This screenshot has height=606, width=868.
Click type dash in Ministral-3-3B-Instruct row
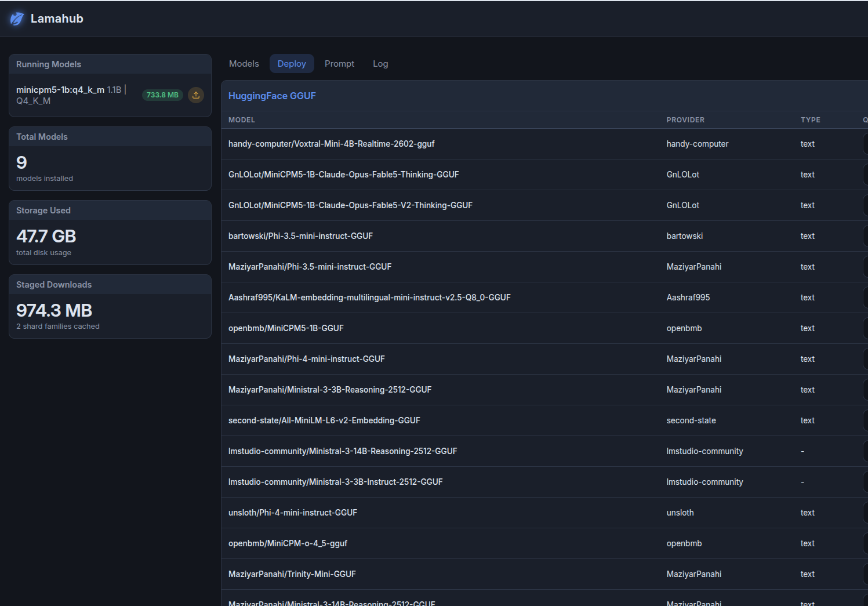[x=802, y=482]
